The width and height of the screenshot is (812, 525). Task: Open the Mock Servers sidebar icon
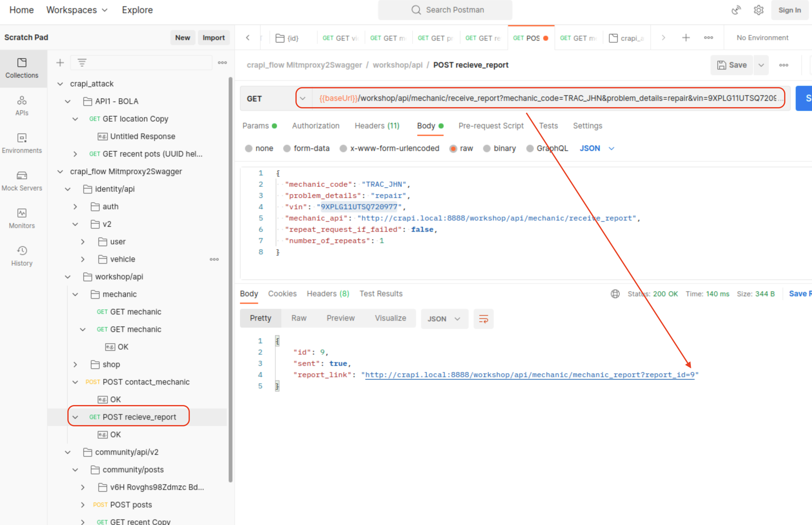tap(22, 180)
